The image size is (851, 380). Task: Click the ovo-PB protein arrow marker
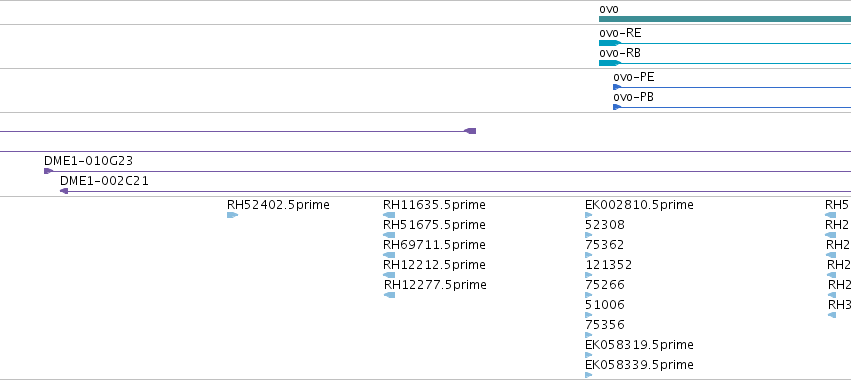617,107
